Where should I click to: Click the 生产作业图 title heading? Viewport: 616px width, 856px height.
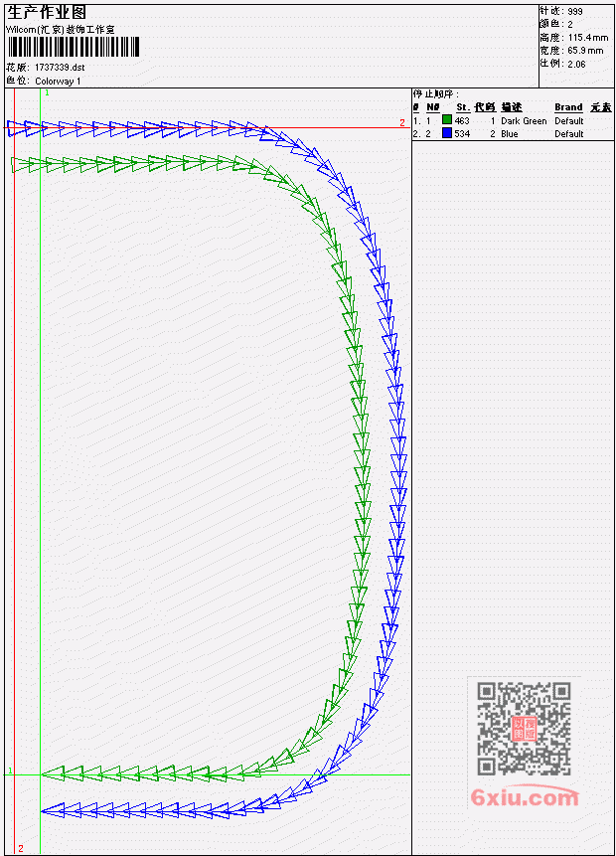click(47, 12)
